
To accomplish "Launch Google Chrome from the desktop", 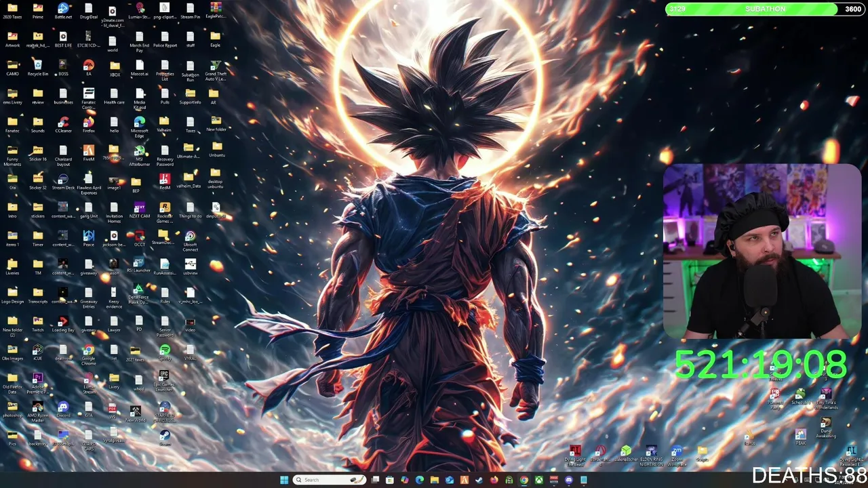I will tap(89, 354).
